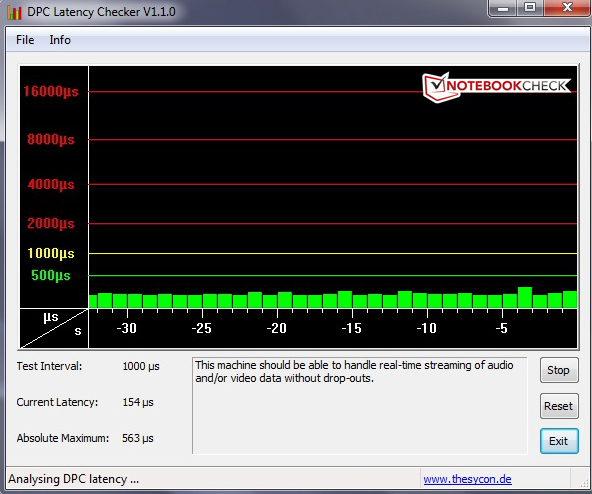The height and width of the screenshot is (494, 592).
Task: Click the Notebookcheck logo in the graph
Action: click(496, 87)
